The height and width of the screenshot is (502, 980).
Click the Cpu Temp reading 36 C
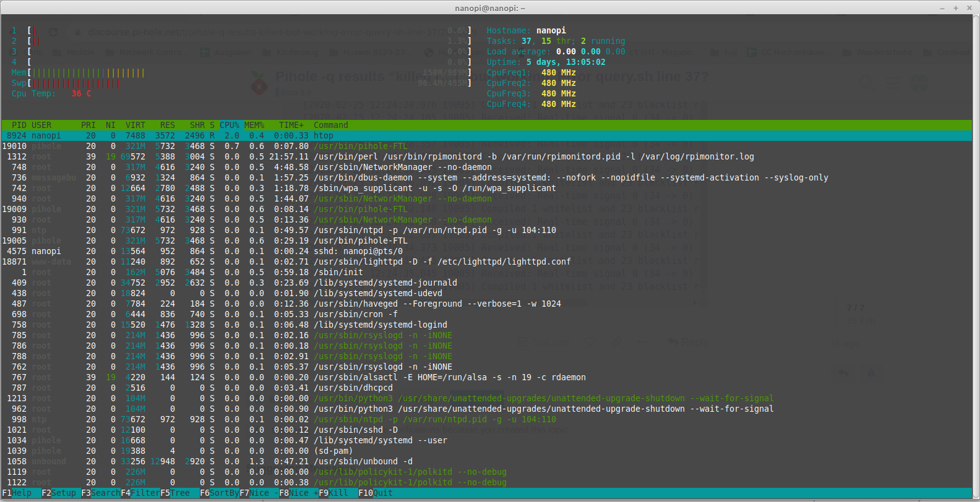pos(81,93)
